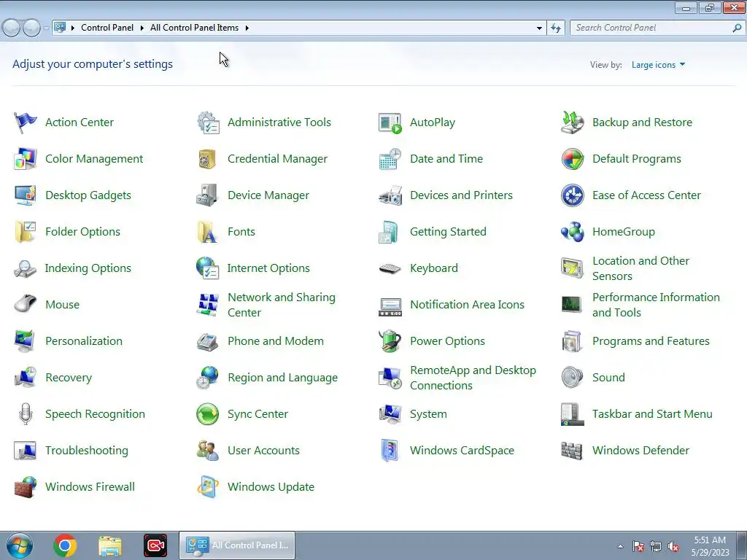747x560 pixels.
Task: Open the Devices and Printers icon
Action: [390, 195]
